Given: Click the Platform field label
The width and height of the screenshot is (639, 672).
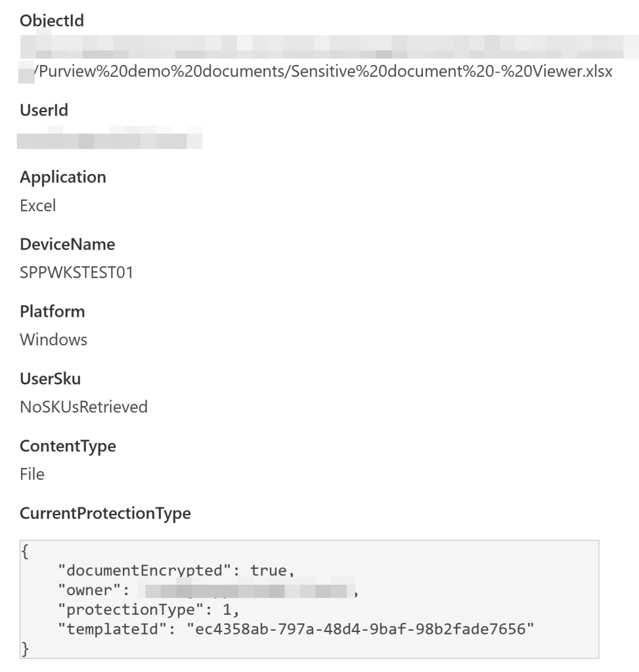Looking at the screenshot, I should point(52,312).
